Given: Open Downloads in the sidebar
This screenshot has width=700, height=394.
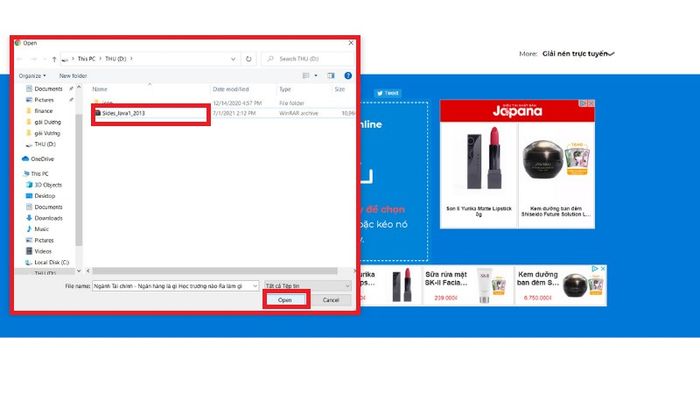Looking at the screenshot, I should pos(48,218).
